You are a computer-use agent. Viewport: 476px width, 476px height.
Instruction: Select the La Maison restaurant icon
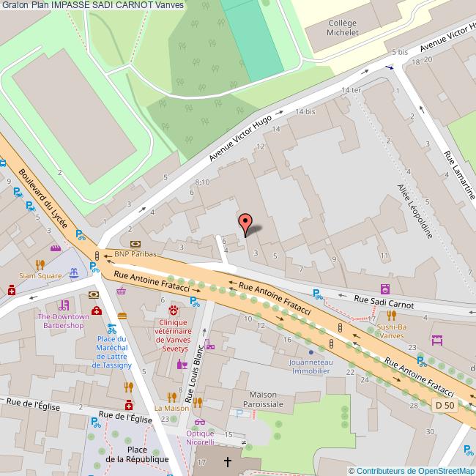[172, 398]
